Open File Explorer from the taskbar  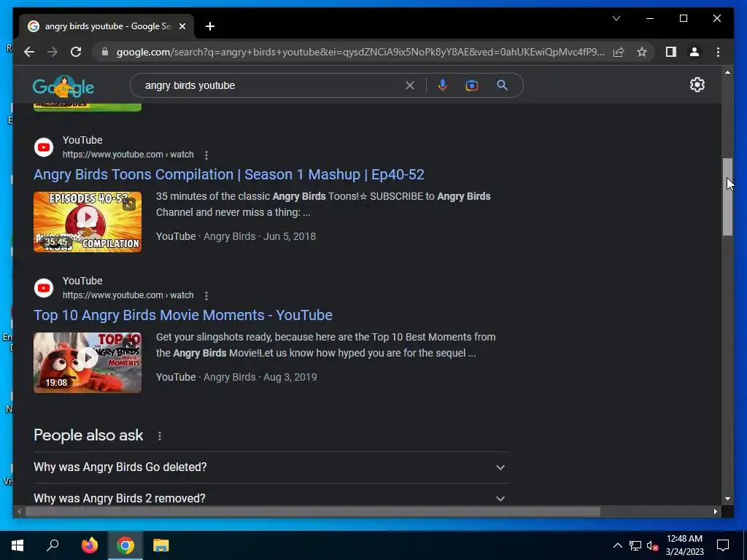tap(161, 545)
